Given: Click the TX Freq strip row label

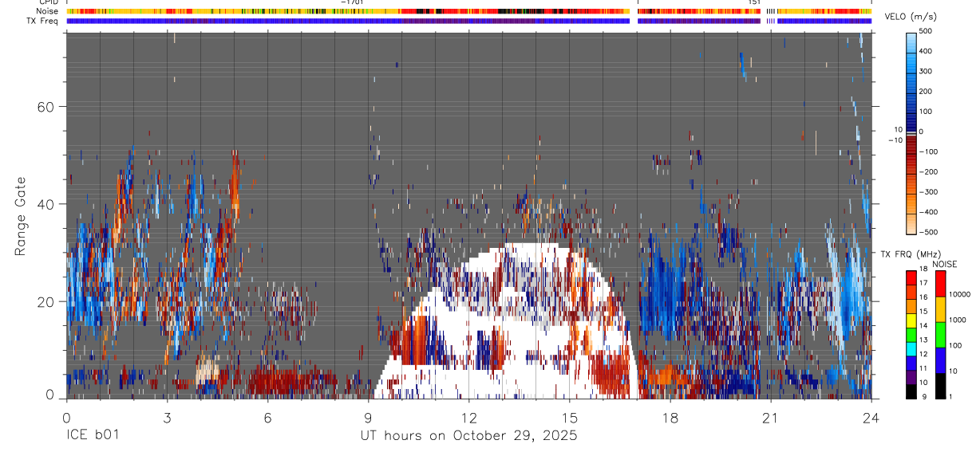Looking at the screenshot, I should click(x=43, y=21).
